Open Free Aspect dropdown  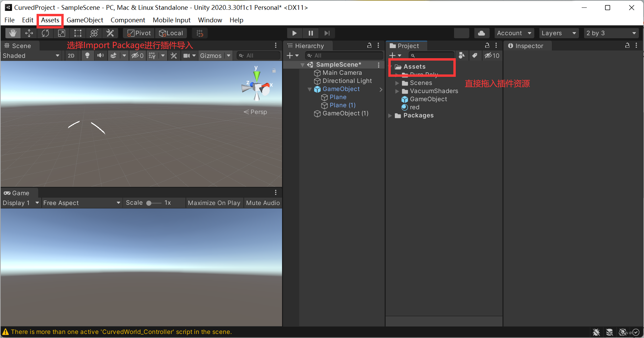[x=82, y=203]
